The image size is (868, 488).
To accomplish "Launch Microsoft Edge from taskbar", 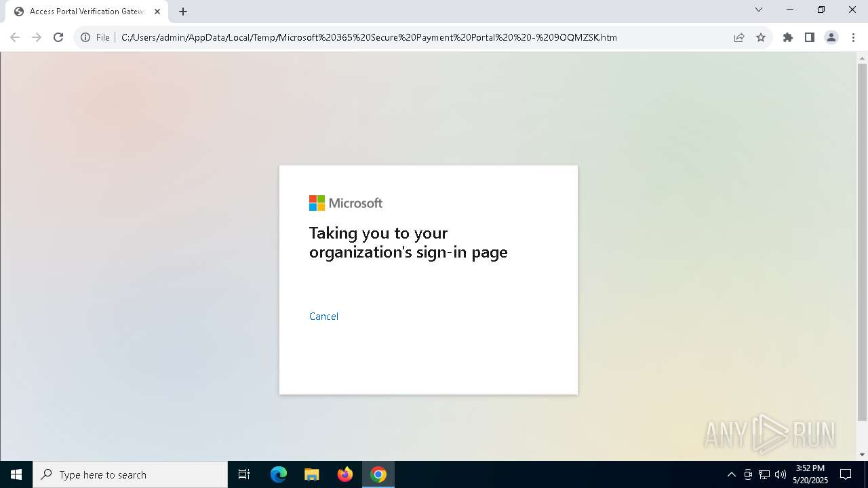I will tap(279, 474).
